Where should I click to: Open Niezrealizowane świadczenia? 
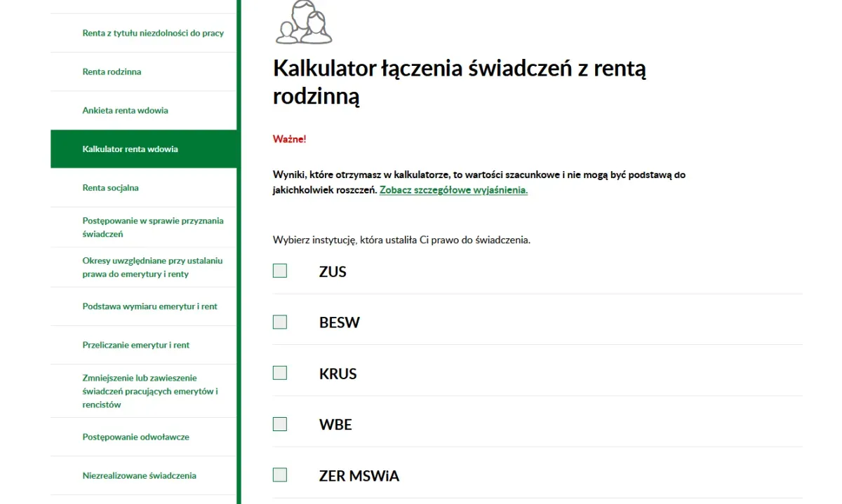point(139,475)
